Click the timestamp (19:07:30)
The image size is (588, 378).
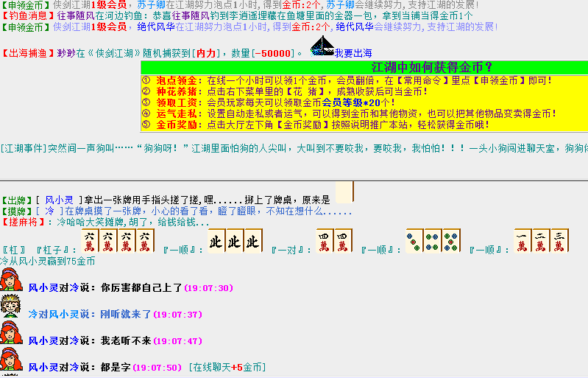tap(209, 288)
